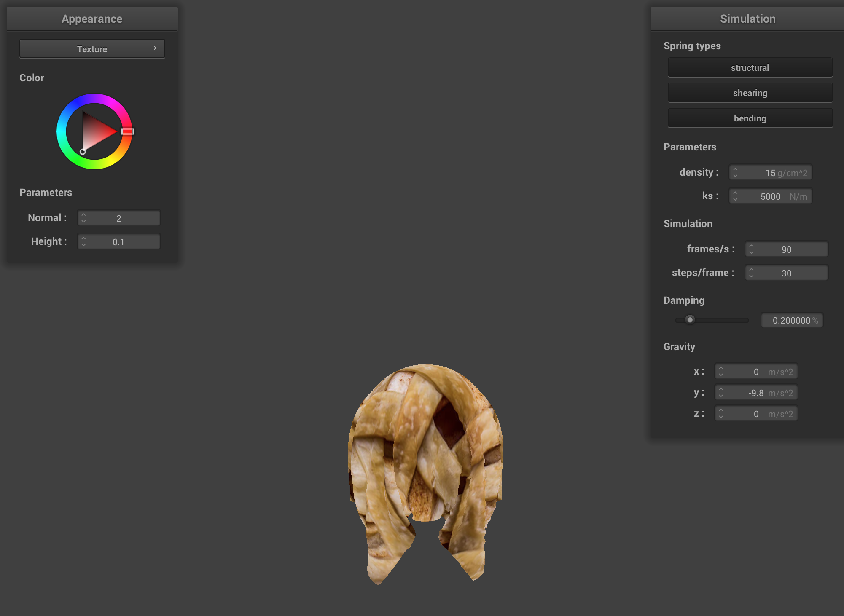Click the frames/s stepper arrows
Viewport: 844px width, 616px height.
pos(751,249)
